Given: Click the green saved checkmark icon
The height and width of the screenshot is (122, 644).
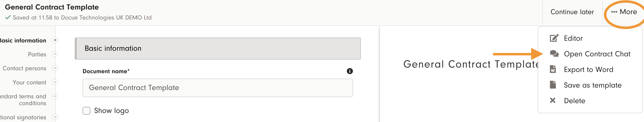Looking at the screenshot, I should tap(8, 18).
